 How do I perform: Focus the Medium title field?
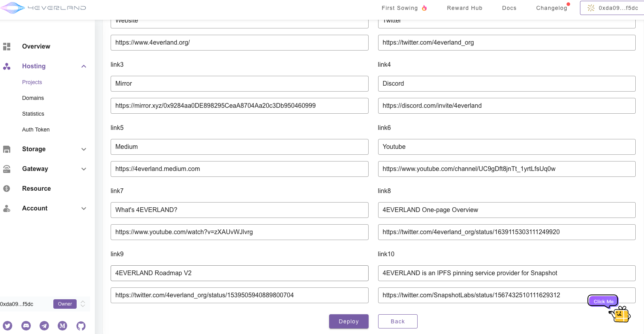click(x=239, y=147)
